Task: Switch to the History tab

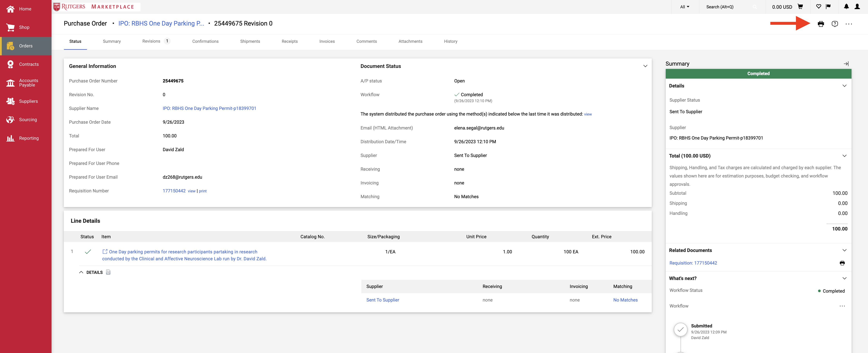Action: (x=450, y=41)
